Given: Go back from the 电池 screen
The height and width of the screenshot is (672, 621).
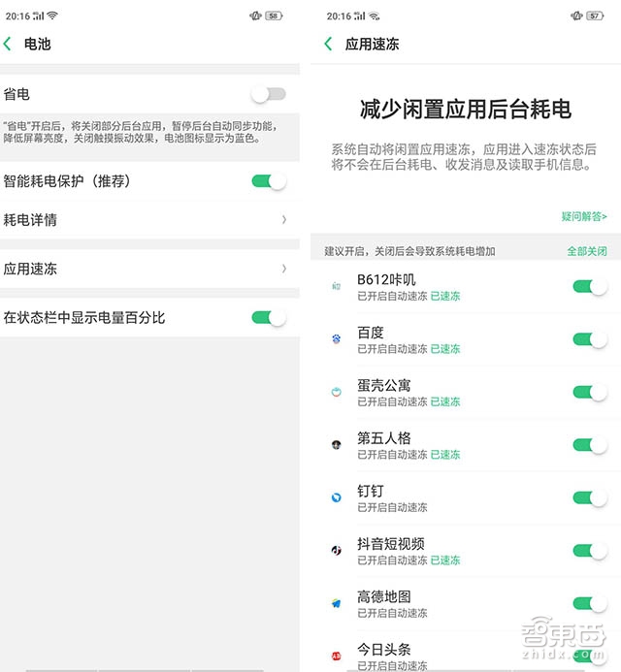Looking at the screenshot, I should click(8, 44).
